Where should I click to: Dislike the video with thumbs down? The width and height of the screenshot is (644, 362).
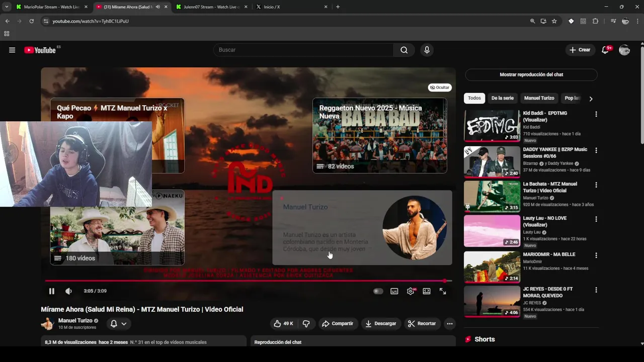(x=306, y=323)
